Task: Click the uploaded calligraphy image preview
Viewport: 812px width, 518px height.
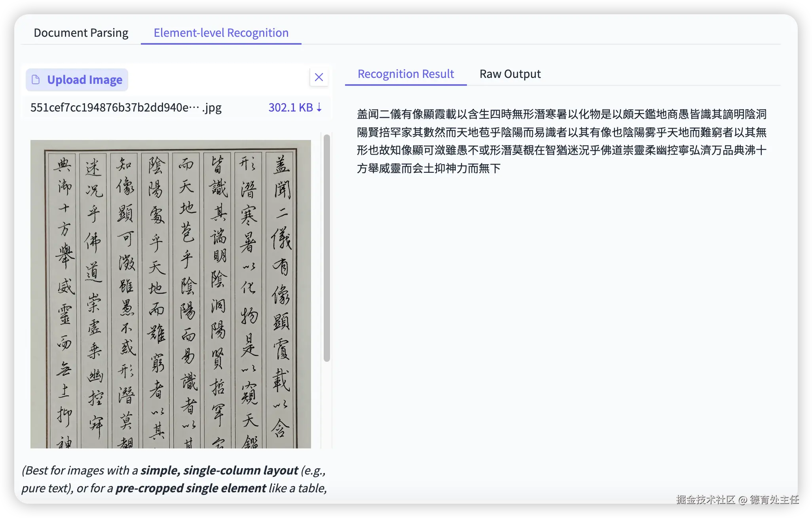Action: 171,294
